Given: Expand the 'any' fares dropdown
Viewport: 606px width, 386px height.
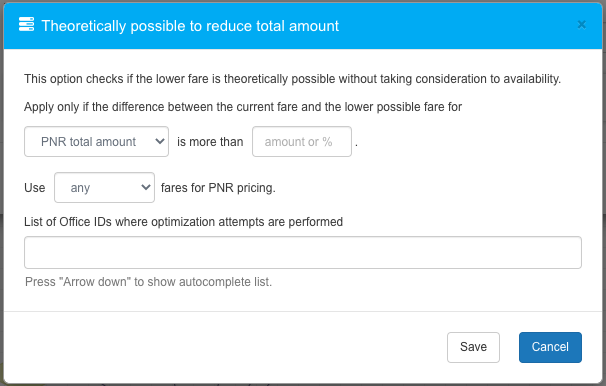Looking at the screenshot, I should click(x=104, y=187).
